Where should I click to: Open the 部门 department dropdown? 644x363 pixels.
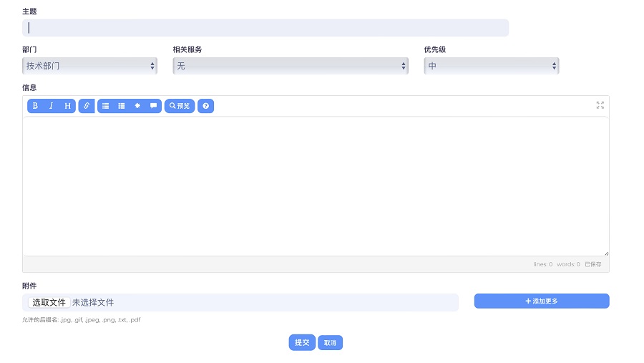click(90, 66)
